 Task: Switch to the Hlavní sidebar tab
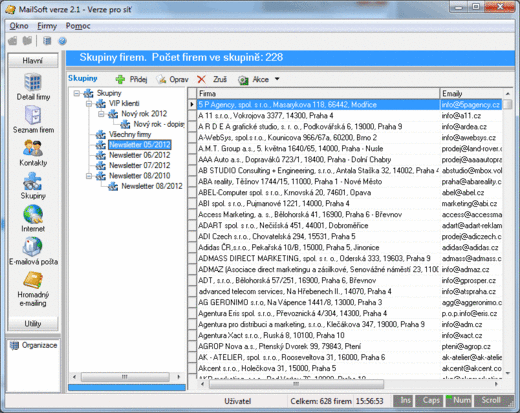tap(33, 61)
